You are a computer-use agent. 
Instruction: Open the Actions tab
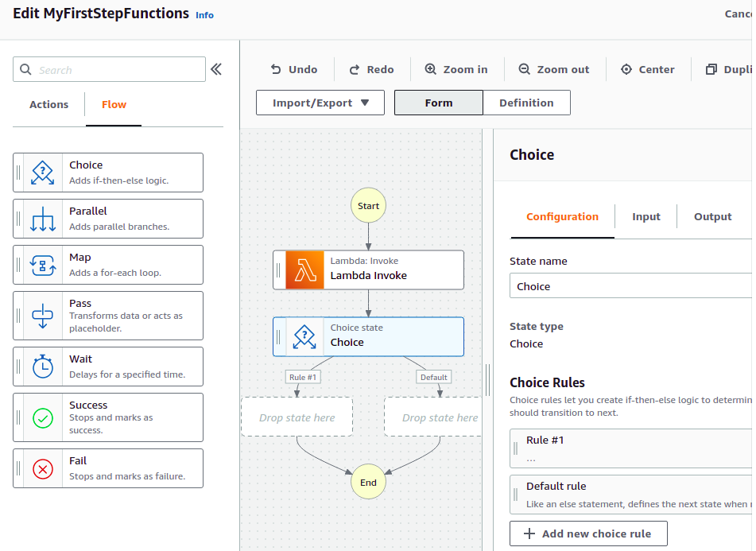click(49, 104)
